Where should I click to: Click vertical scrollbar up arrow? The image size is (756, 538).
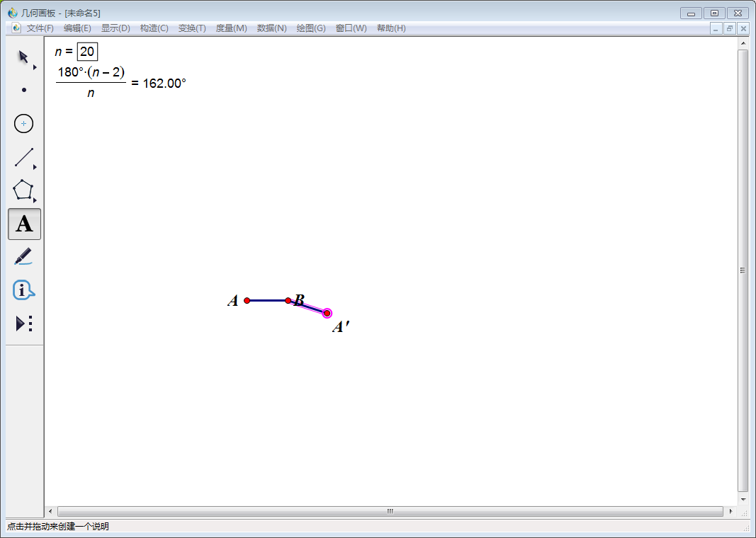pos(743,44)
